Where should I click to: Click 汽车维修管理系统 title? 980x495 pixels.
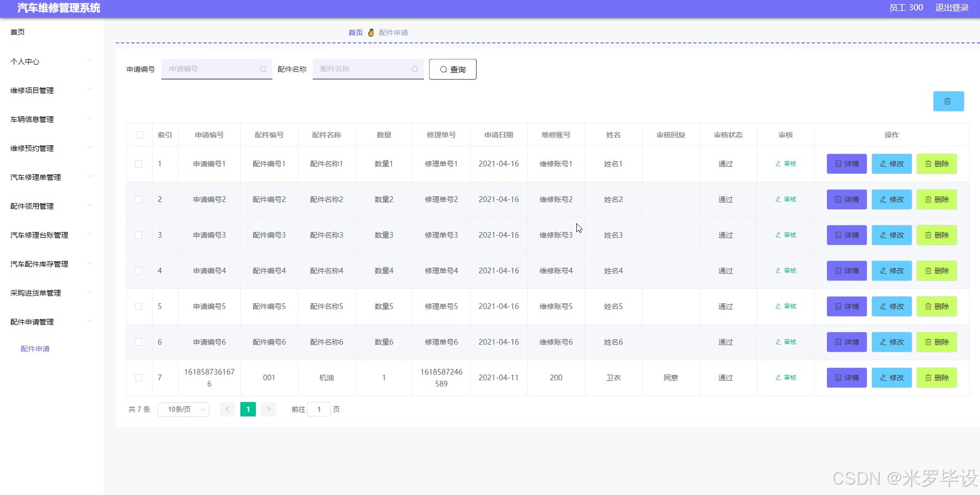pos(59,8)
